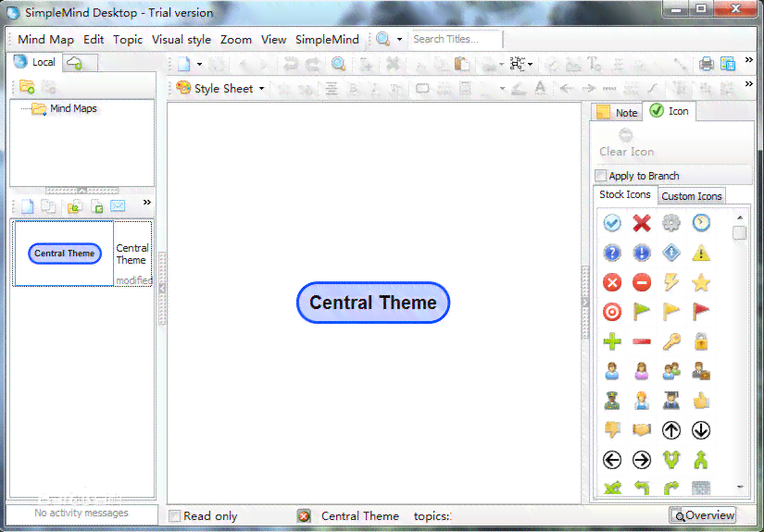Select the Stock Icons tab

(x=625, y=194)
